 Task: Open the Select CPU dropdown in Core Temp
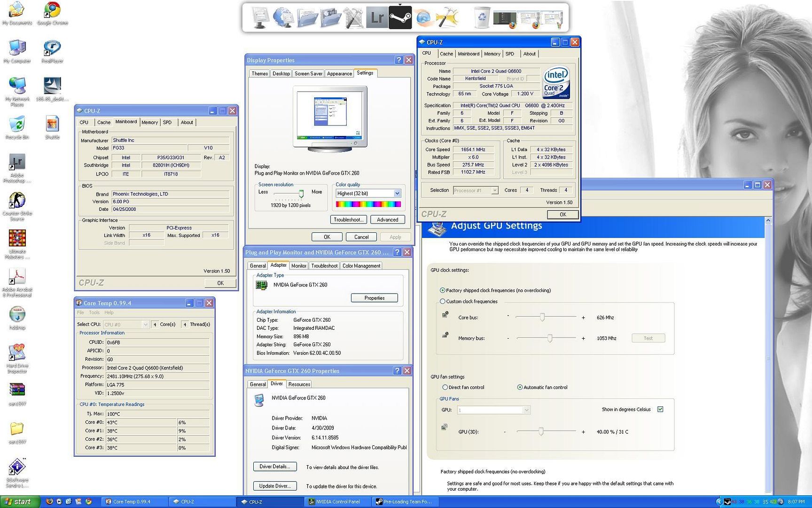[125, 324]
